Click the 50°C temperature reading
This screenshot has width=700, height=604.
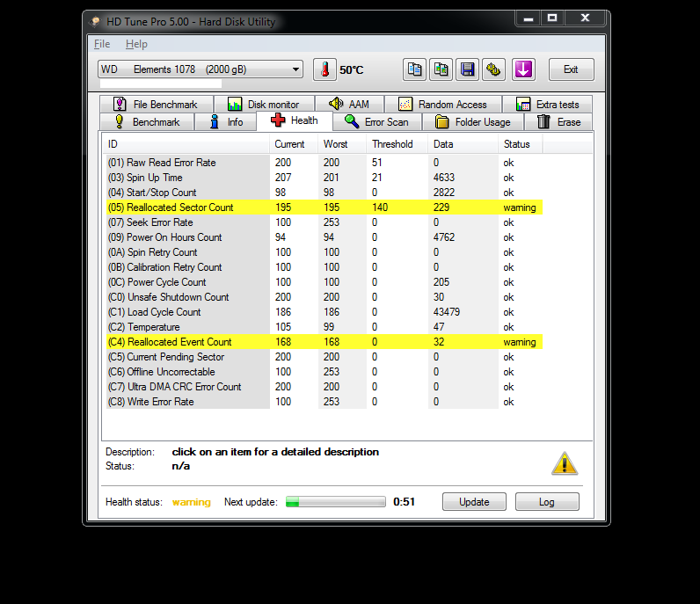pos(352,70)
